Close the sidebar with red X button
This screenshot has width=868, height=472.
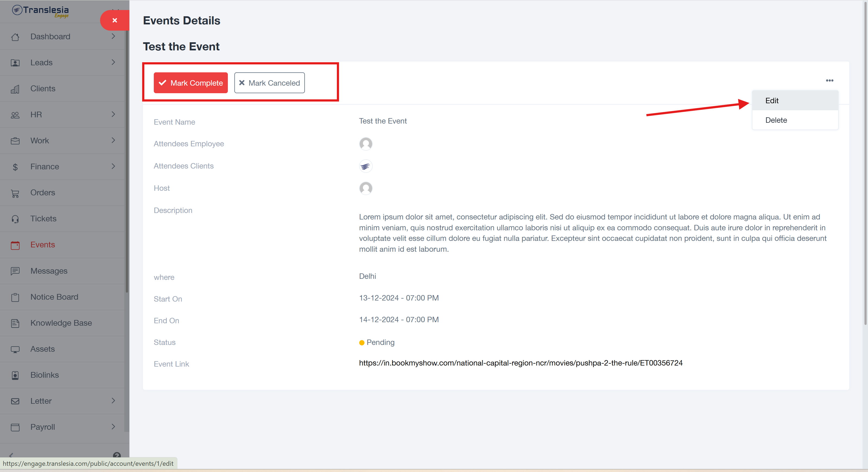coord(114,20)
